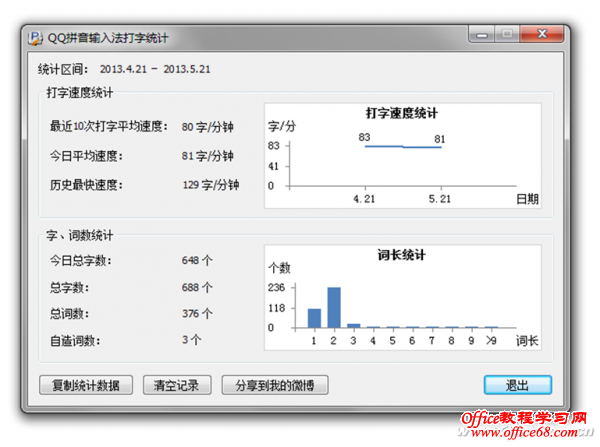Viewport: 600px width, 447px height.
Task: Click the 退出 button to exit
Action: pos(517,385)
